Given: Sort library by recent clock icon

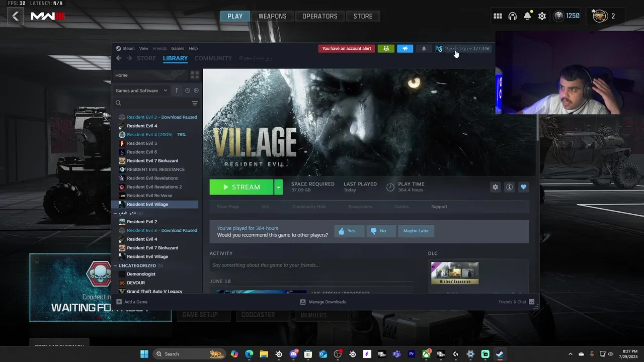Looking at the screenshot, I should [x=187, y=90].
